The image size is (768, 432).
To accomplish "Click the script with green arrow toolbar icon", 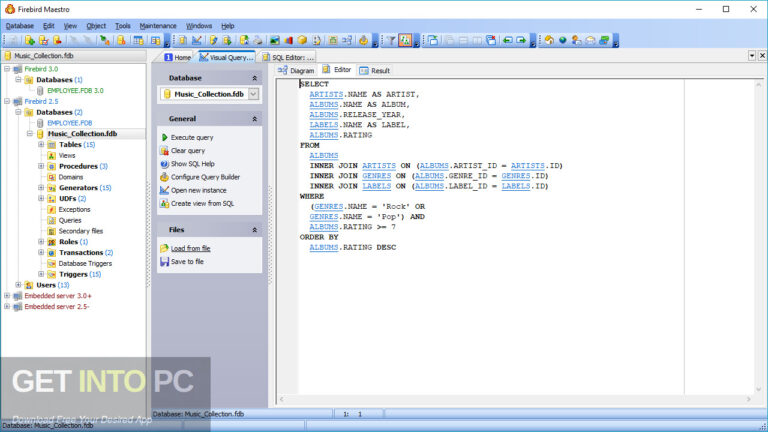I will [227, 40].
